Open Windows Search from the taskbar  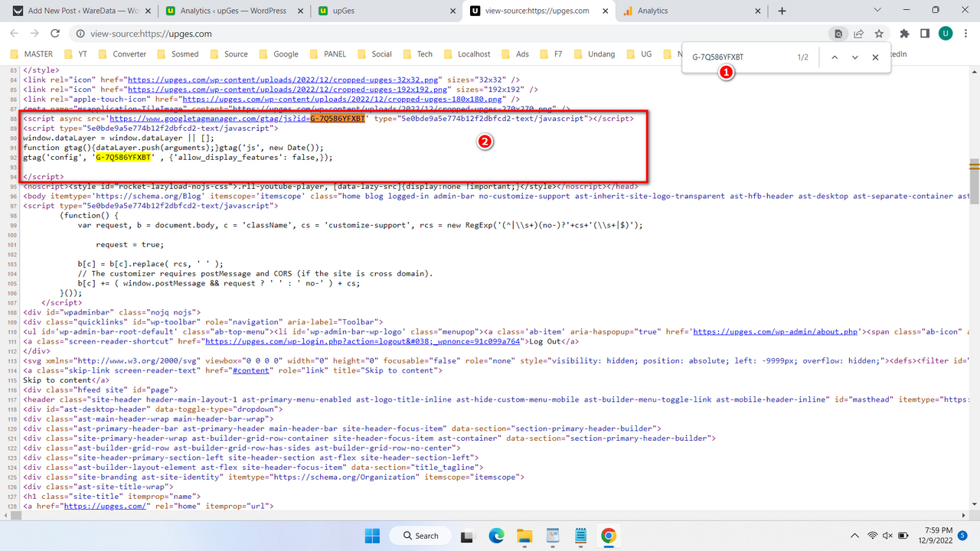point(420,536)
